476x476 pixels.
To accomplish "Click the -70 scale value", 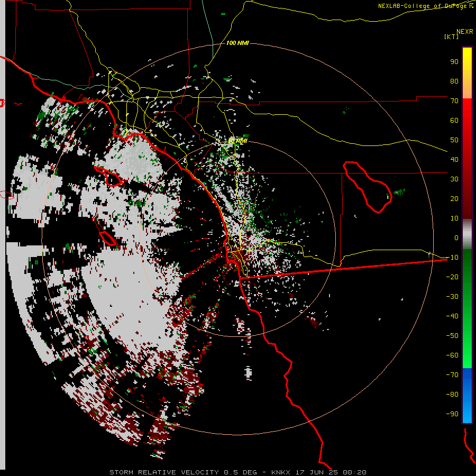I will click(x=452, y=374).
